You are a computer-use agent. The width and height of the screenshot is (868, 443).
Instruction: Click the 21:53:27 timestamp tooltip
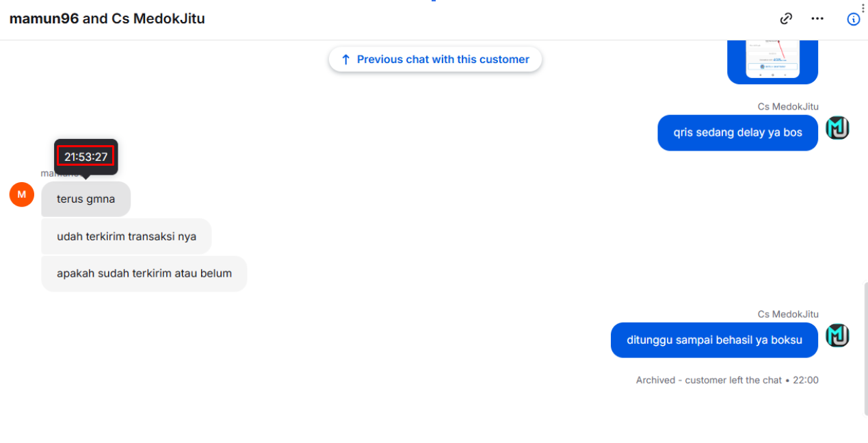point(86,157)
